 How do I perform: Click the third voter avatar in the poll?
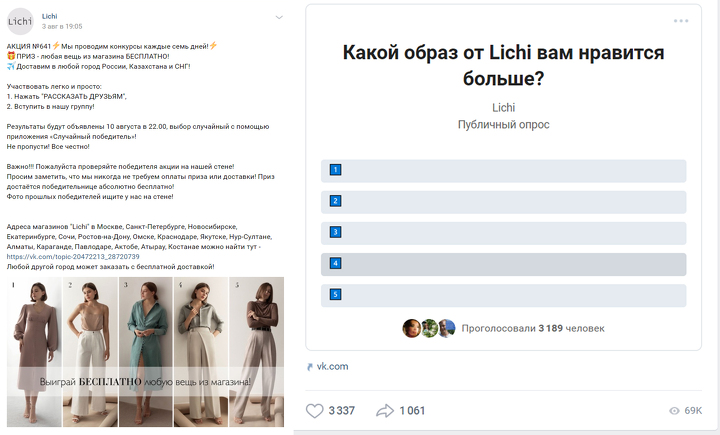(446, 328)
